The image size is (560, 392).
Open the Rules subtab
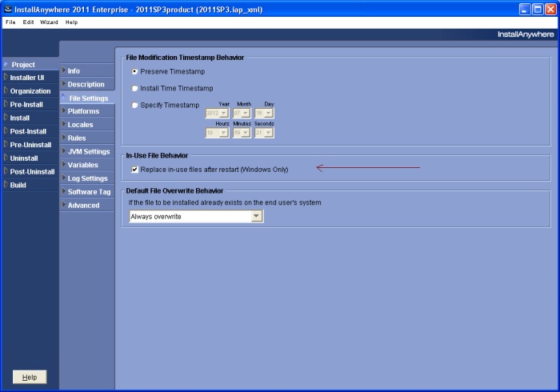click(87, 138)
